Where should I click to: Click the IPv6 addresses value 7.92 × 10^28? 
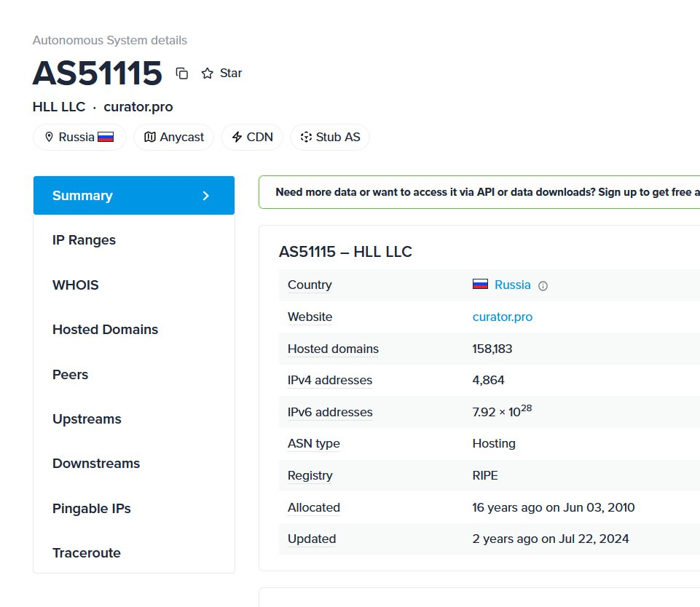[x=502, y=410]
